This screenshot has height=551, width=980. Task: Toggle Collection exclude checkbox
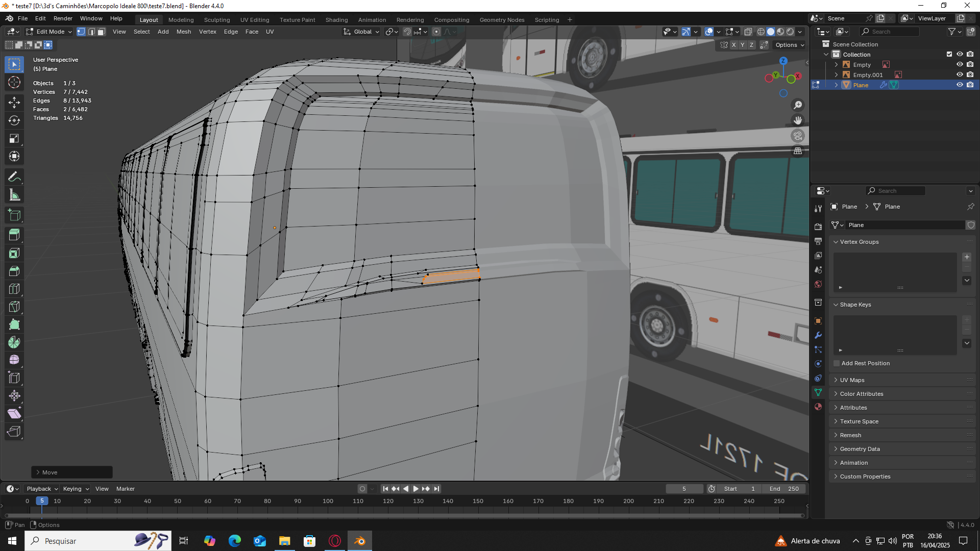(x=949, y=55)
